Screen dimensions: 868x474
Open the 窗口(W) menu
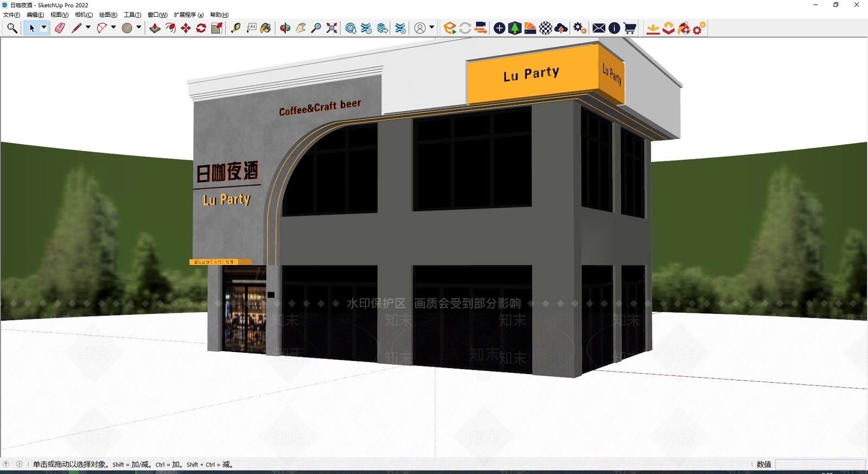coord(157,15)
